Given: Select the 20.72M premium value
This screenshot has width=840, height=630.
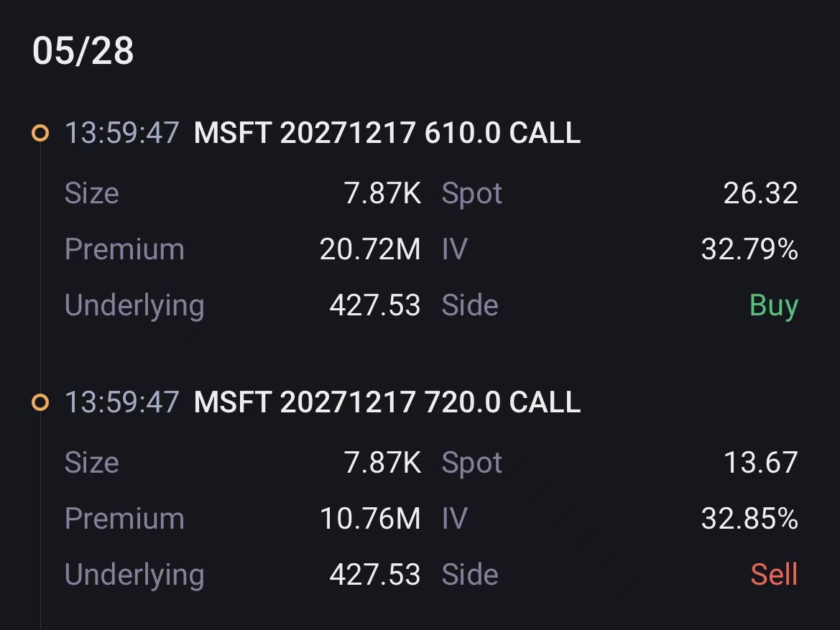Looking at the screenshot, I should coord(370,250).
